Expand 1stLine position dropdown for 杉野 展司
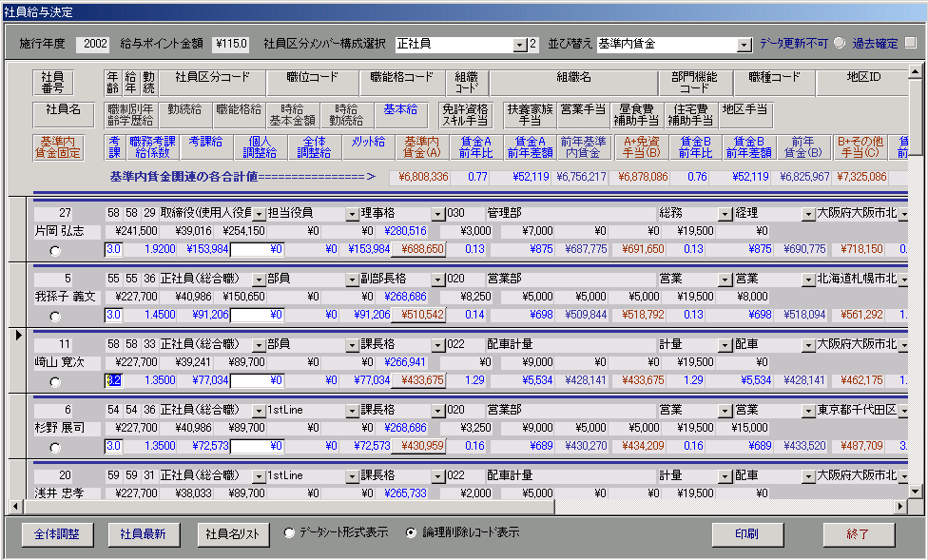The width and height of the screenshot is (928, 560). [x=352, y=411]
